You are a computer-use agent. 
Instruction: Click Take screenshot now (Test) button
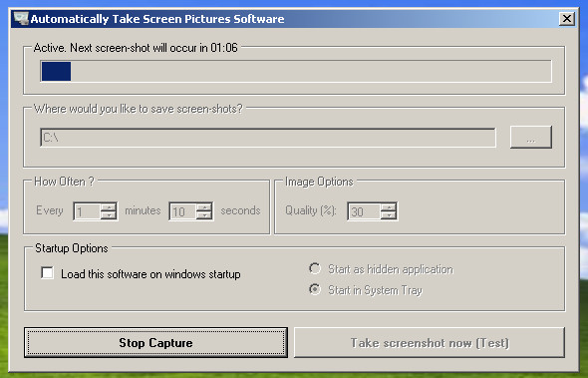click(430, 342)
